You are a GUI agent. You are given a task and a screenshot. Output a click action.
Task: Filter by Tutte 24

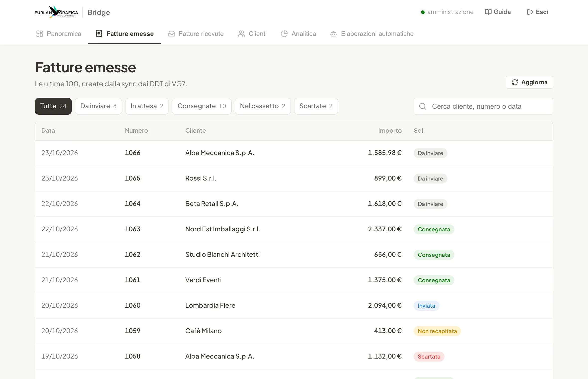click(53, 106)
